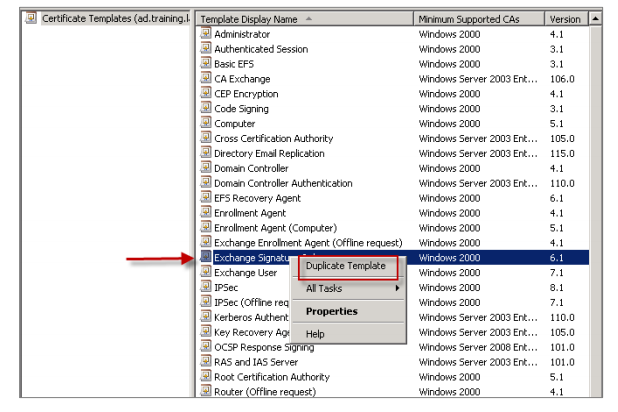Select the highlighted Exchange Signature row
This screenshot has width=618, height=412.
pyautogui.click(x=400, y=257)
